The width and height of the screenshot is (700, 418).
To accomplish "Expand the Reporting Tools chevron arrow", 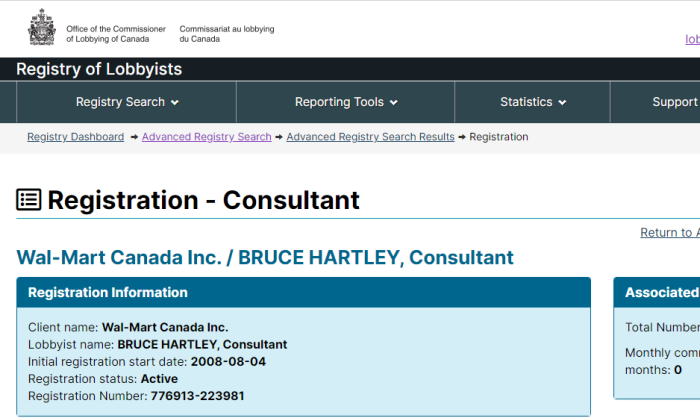I will pos(394,103).
